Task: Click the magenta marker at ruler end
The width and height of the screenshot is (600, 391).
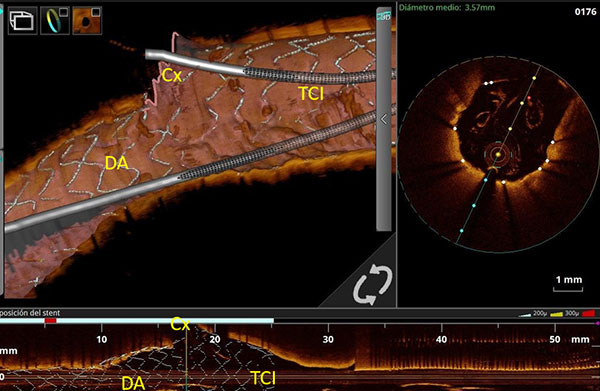Action: point(598,323)
